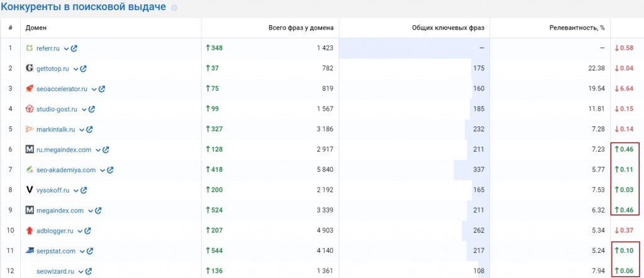The height and width of the screenshot is (278, 644).
Task: Click the gettotop.ru 'G' favicon
Action: click(x=29, y=68)
